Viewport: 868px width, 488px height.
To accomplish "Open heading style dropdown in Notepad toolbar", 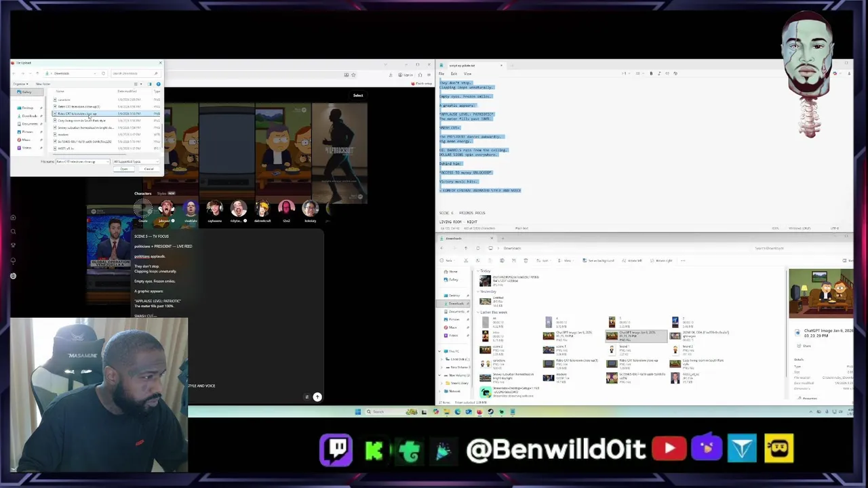I will pos(627,73).
